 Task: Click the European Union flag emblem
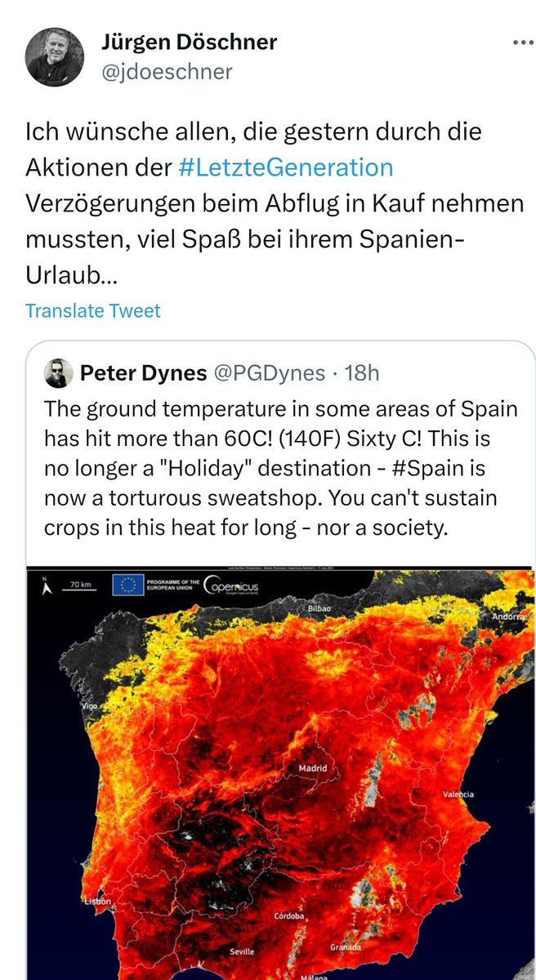click(127, 584)
